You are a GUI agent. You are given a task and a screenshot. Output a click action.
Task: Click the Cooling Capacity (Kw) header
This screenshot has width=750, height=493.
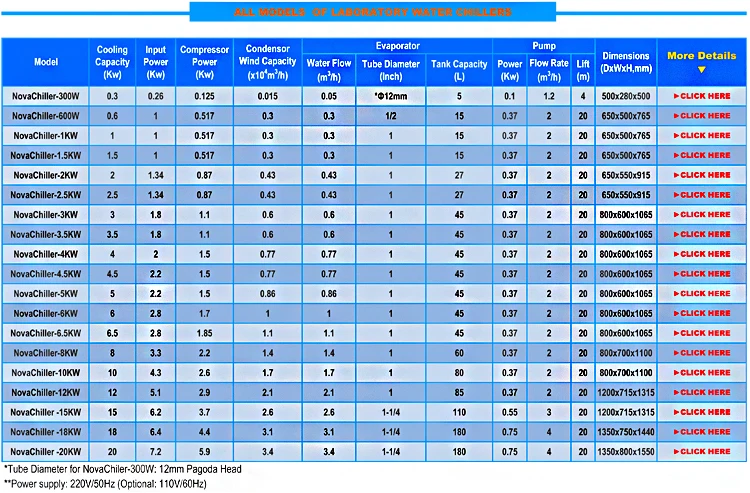point(112,62)
